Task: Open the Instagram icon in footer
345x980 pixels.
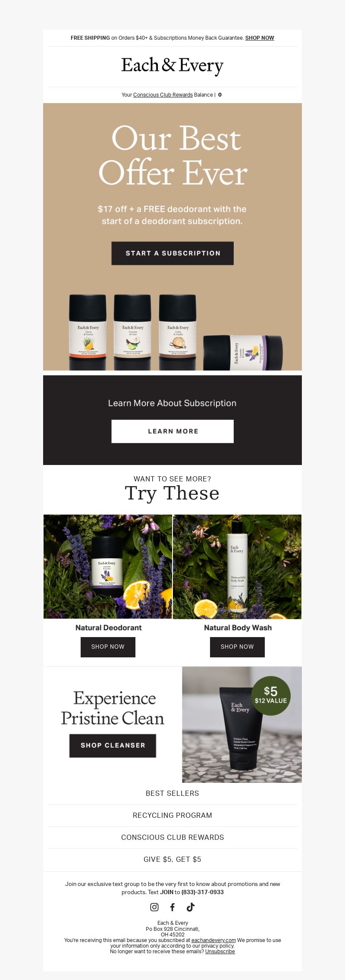Action: pyautogui.click(x=154, y=907)
